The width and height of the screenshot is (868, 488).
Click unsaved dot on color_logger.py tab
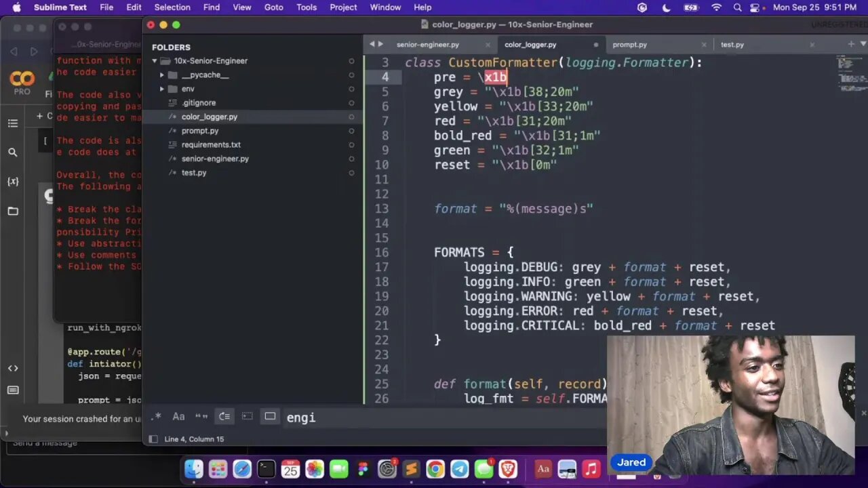(596, 45)
